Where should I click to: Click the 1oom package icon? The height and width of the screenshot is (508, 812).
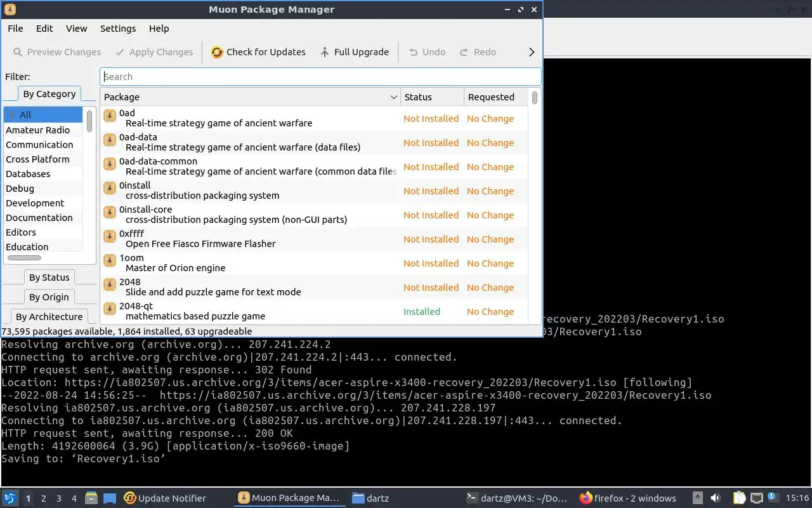(109, 260)
